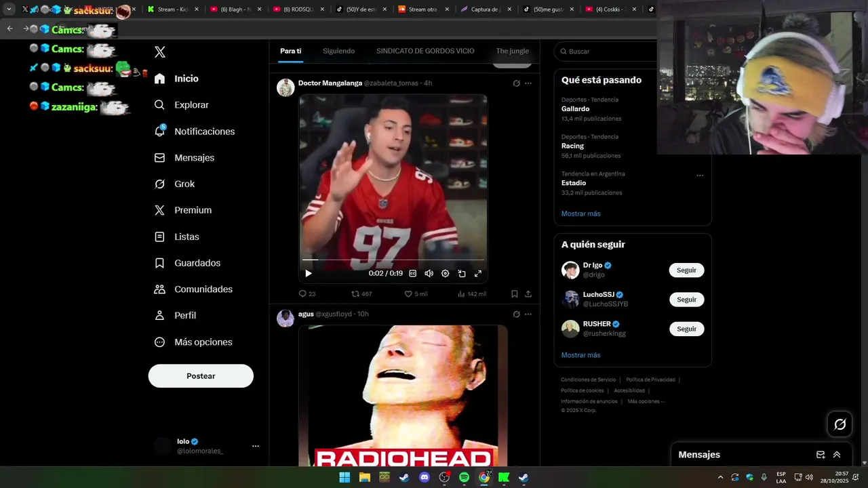Open the Racing trending topic
This screenshot has height=488, width=868.
(572, 146)
